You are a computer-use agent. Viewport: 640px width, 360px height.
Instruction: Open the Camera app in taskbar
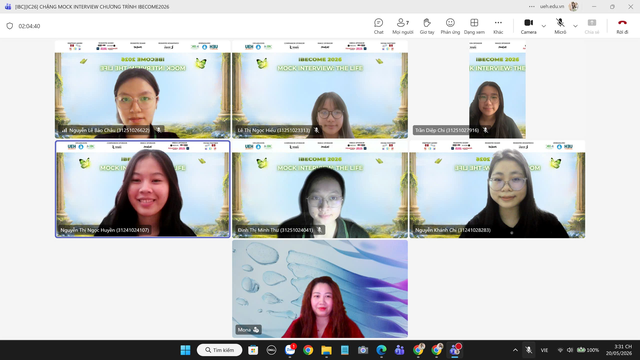pos(362,350)
